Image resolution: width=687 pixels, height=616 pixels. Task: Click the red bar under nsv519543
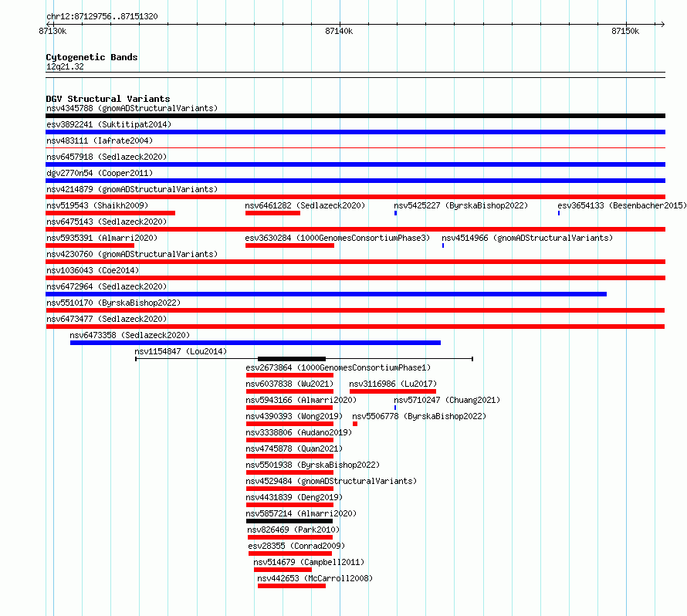point(110,213)
